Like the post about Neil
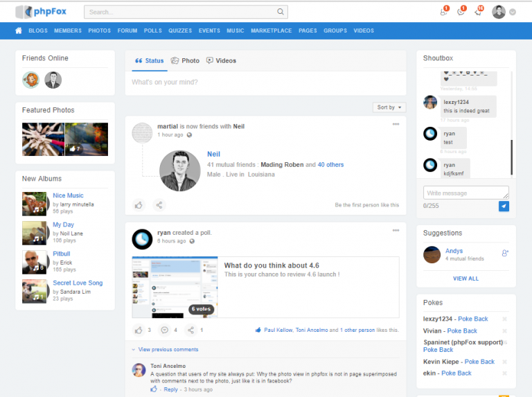 pos(139,205)
